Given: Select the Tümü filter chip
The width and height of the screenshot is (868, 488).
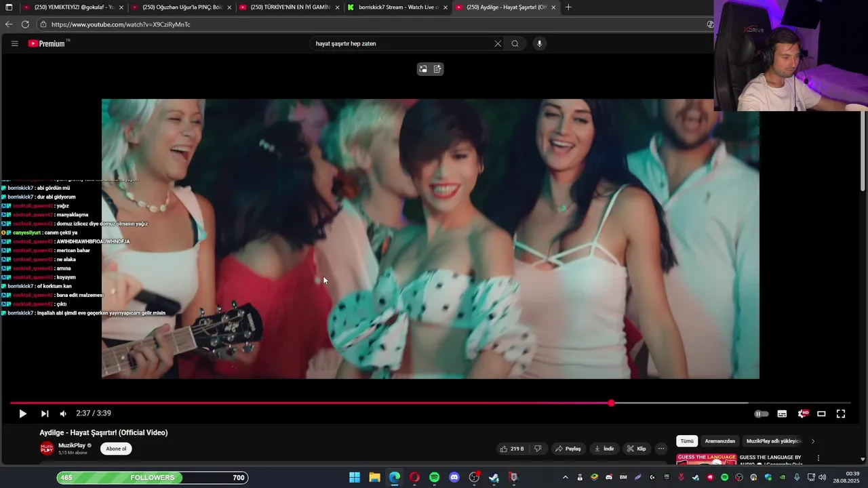Looking at the screenshot, I should pos(687,441).
